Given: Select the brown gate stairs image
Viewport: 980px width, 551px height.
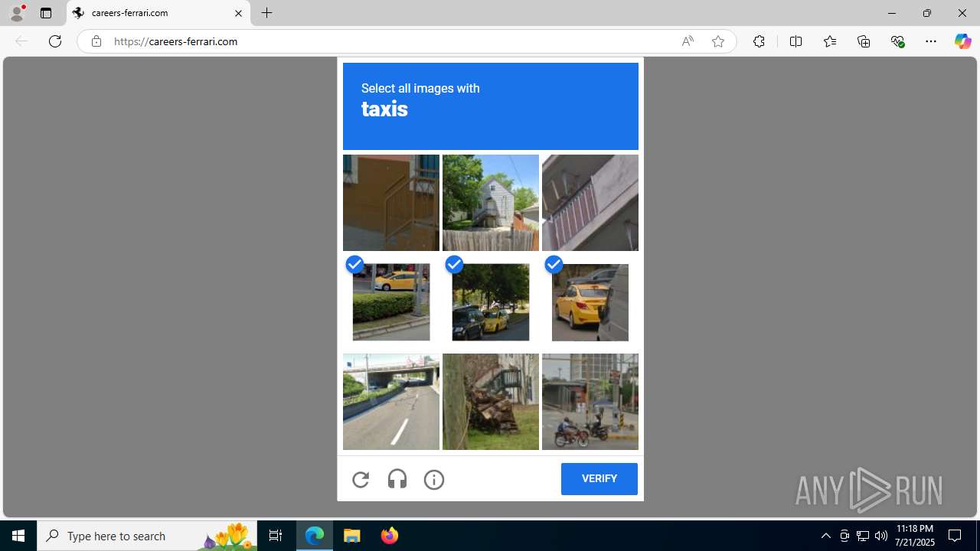Looking at the screenshot, I should pos(391,203).
